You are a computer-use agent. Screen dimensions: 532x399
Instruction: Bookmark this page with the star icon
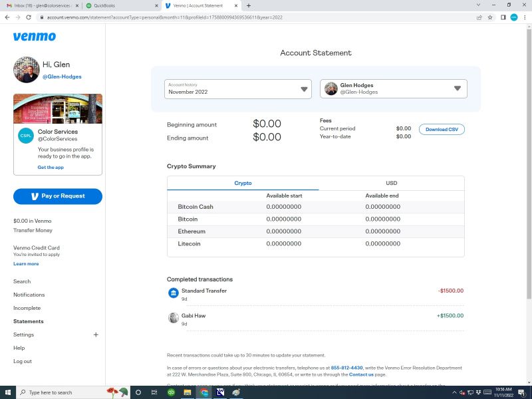tap(490, 17)
